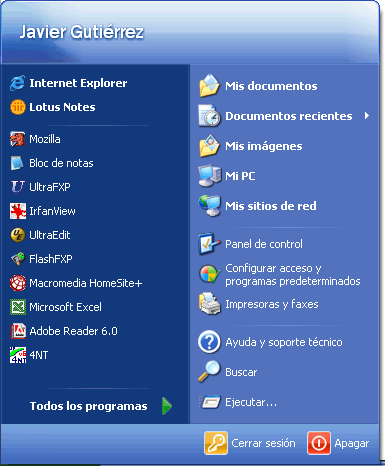This screenshot has height=466, width=385.
Task: Open the Buscar label
Action: coord(241,372)
